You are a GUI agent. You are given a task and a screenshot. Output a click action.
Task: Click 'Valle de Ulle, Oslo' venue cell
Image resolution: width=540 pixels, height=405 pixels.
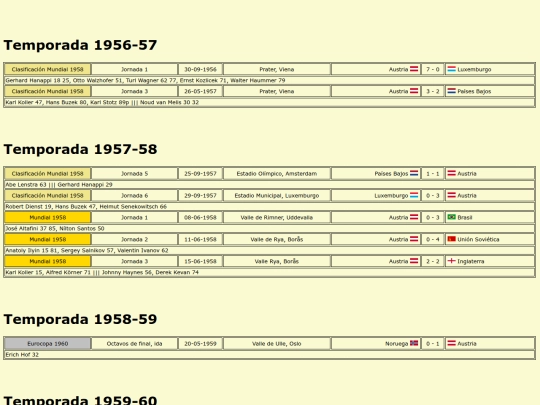point(277,343)
